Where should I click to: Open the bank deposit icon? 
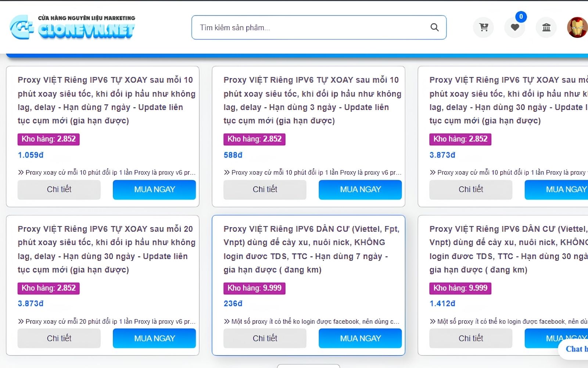[x=546, y=27]
